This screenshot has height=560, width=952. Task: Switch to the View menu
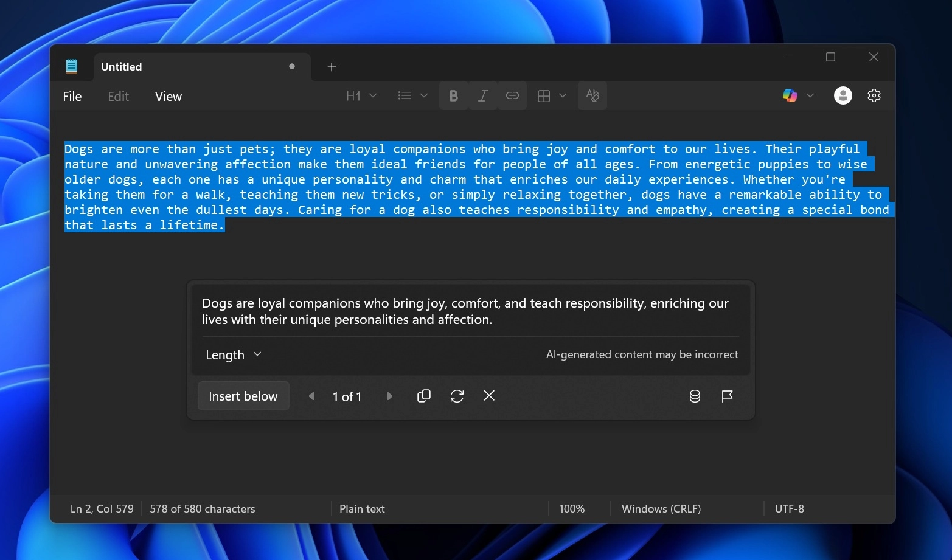tap(167, 96)
